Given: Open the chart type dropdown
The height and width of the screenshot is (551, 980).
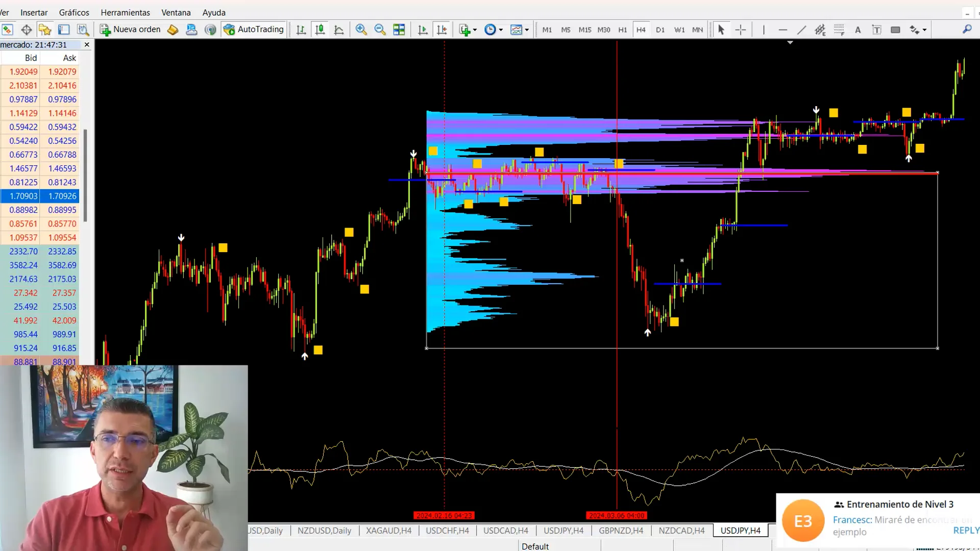Looking at the screenshot, I should [x=528, y=30].
